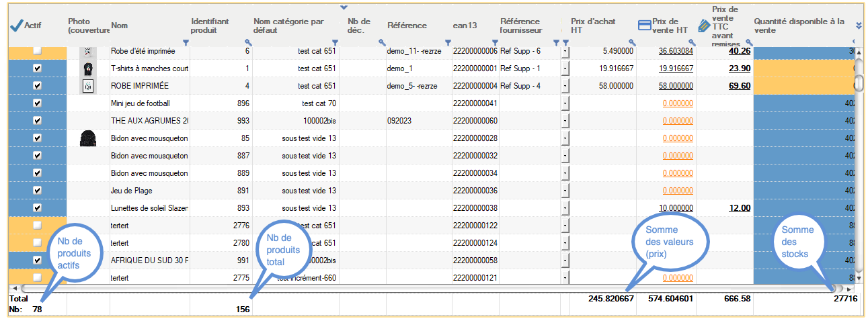Open the filter funnel under ean13 column
The height and width of the screenshot is (331, 868).
point(494,43)
